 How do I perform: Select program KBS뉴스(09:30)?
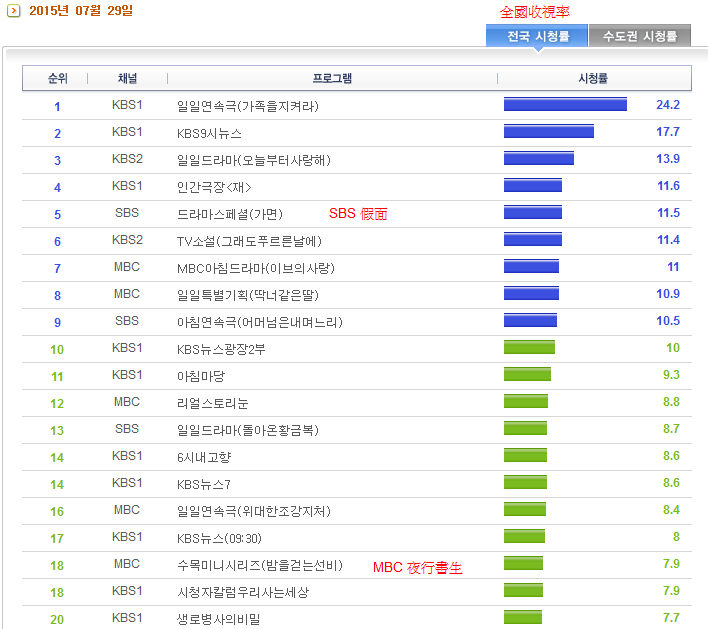[x=219, y=538]
